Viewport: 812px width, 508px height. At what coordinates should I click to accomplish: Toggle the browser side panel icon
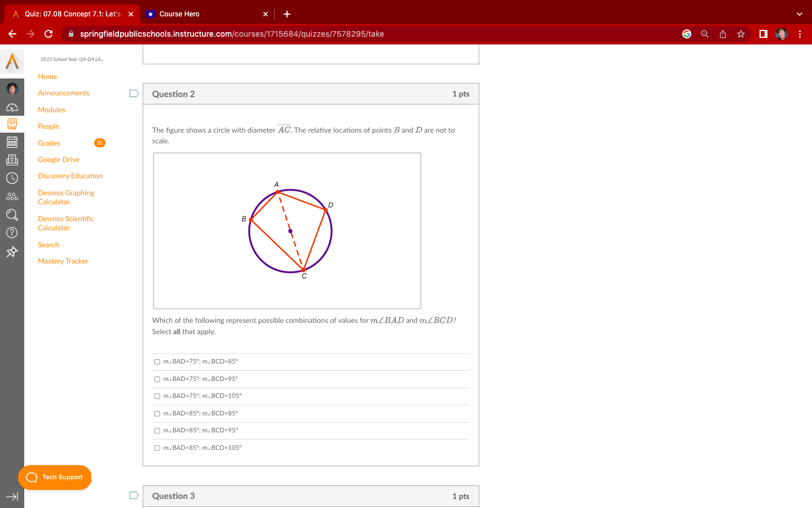tap(764, 34)
